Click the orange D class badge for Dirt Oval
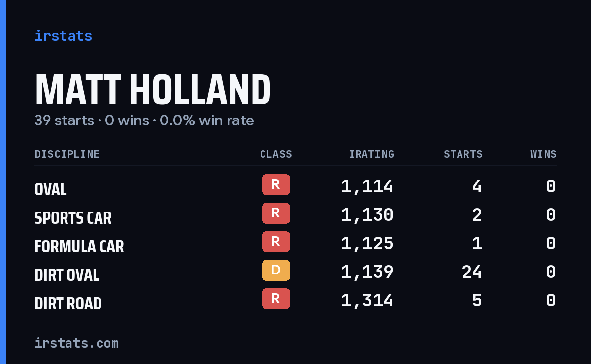The image size is (591, 364). 276,271
